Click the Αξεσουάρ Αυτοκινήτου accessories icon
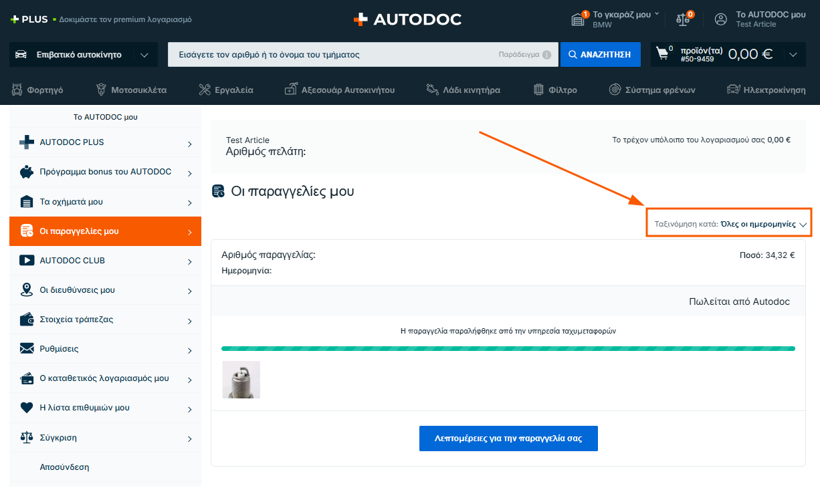Screen dimensions: 820x504 pyautogui.click(x=290, y=90)
